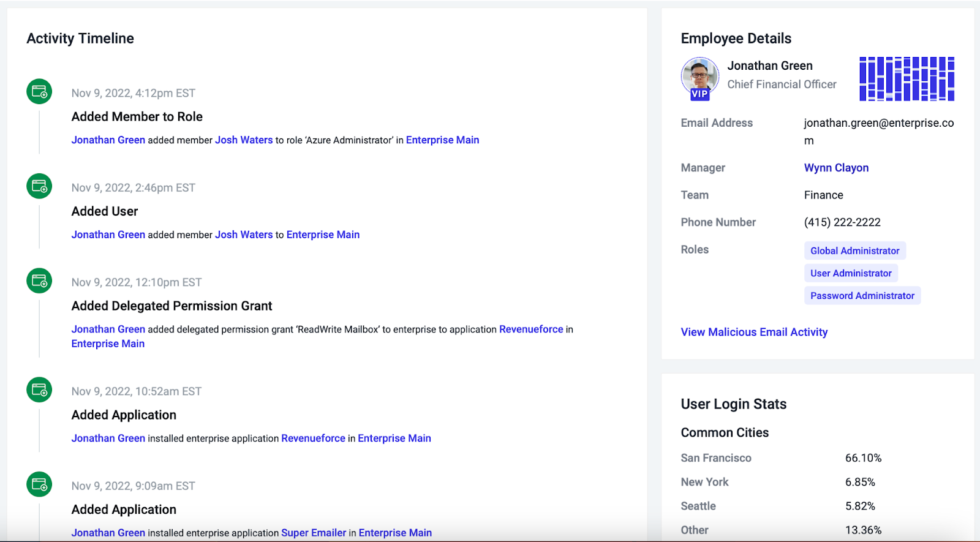The height and width of the screenshot is (542, 980).
Task: Select the Password Administrator role tag
Action: point(862,296)
